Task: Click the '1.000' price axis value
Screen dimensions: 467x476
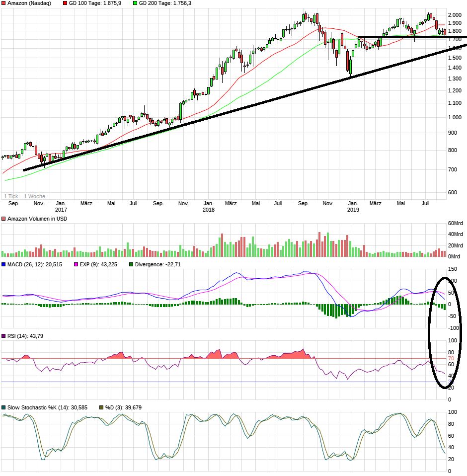Action: [455, 117]
